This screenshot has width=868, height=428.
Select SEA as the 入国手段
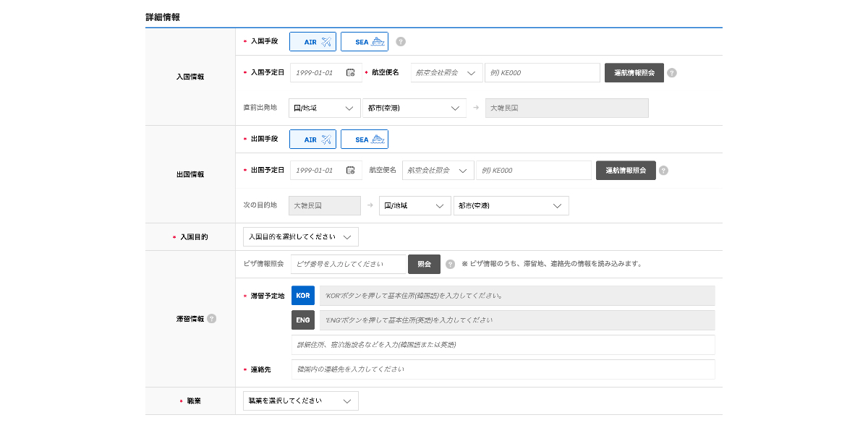(x=365, y=42)
